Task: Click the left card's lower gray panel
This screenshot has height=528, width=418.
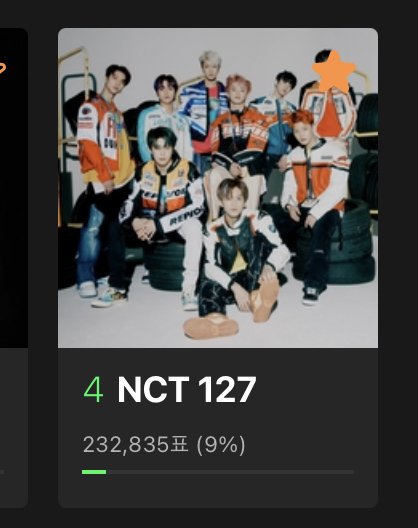Action: coord(14,428)
